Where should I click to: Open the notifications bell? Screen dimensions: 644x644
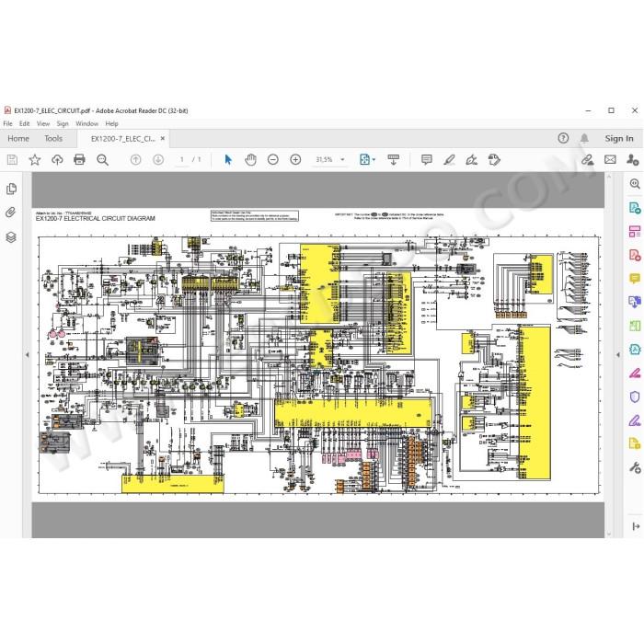coord(584,138)
